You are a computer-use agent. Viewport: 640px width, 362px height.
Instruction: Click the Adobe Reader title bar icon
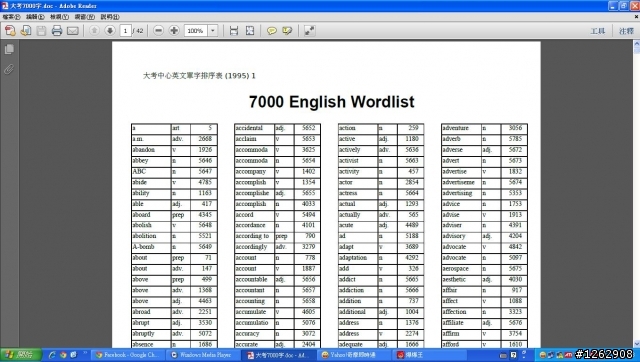point(5,6)
